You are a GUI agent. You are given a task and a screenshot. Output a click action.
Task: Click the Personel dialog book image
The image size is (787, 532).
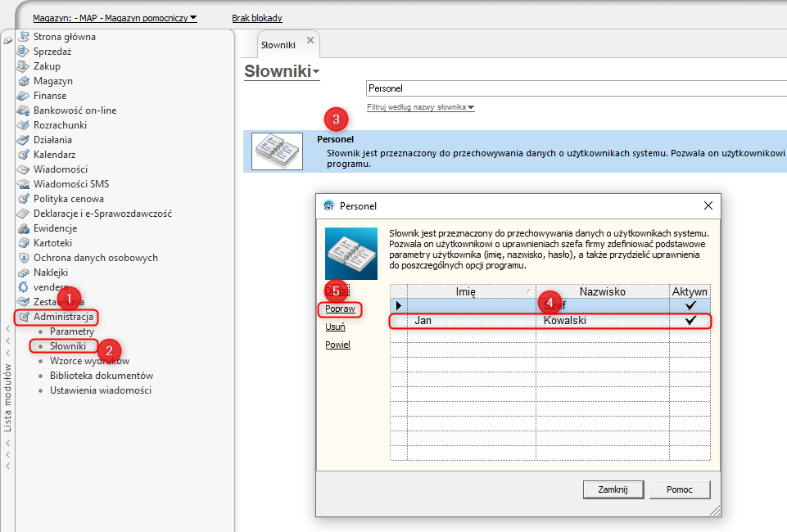click(351, 254)
